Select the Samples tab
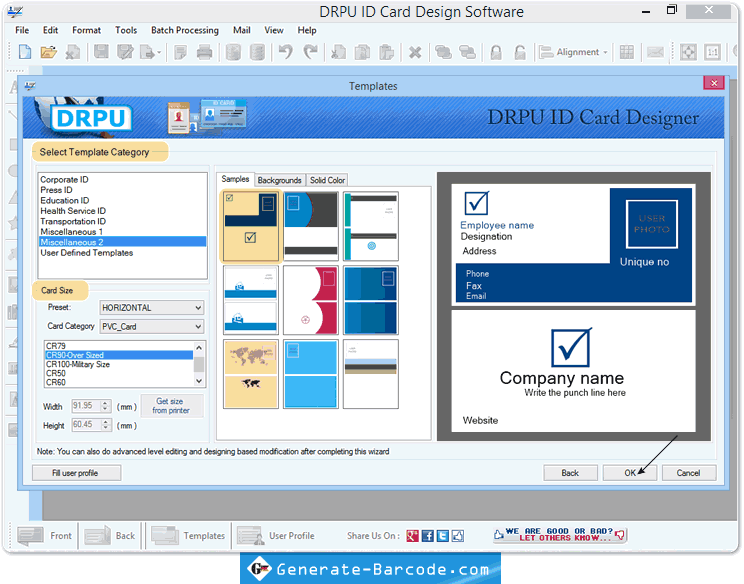The height and width of the screenshot is (584, 744). tap(235, 179)
